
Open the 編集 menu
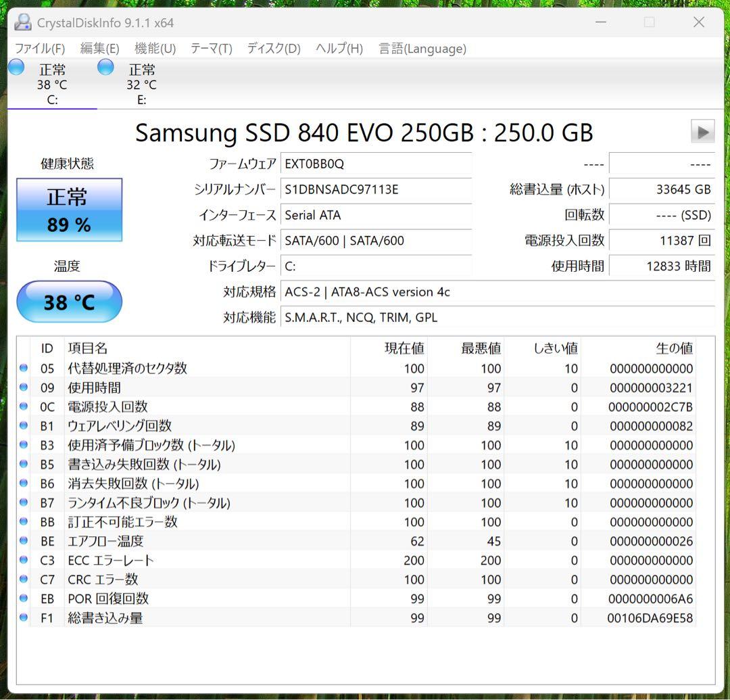99,49
